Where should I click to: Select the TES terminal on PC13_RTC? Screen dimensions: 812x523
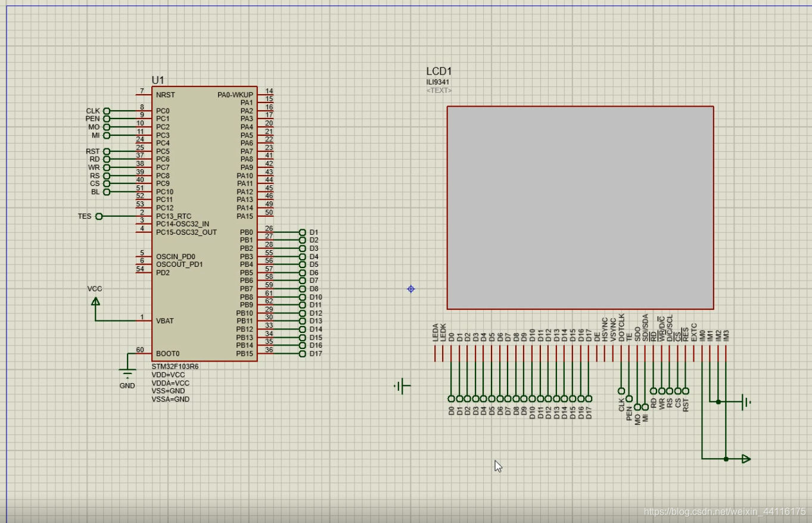pyautogui.click(x=99, y=216)
